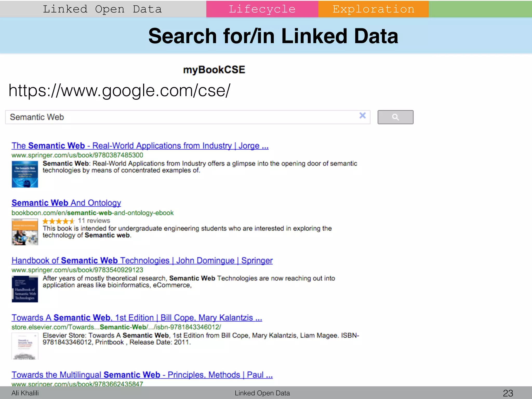Open Towards the Multilingual Semantic Web link
This screenshot has height=399, width=532.
click(x=142, y=375)
